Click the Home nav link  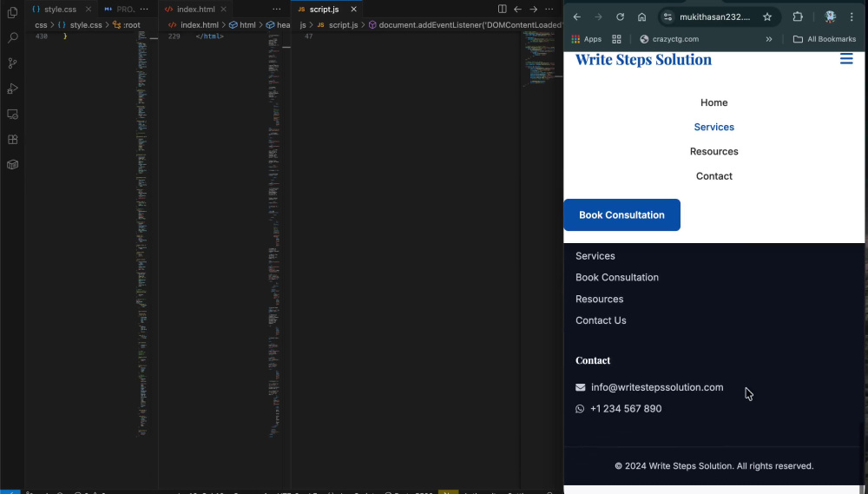coord(713,102)
